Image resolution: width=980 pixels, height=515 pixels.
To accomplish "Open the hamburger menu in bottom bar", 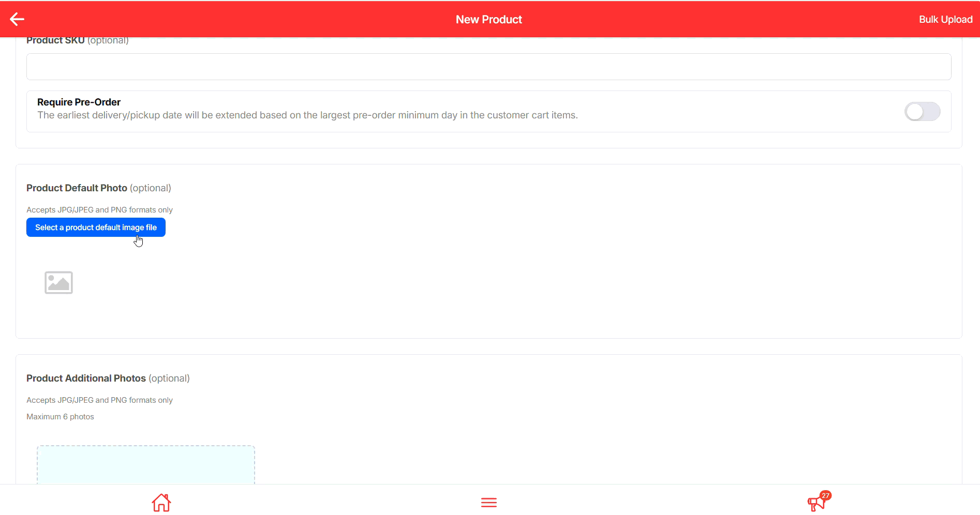I will pyautogui.click(x=488, y=502).
